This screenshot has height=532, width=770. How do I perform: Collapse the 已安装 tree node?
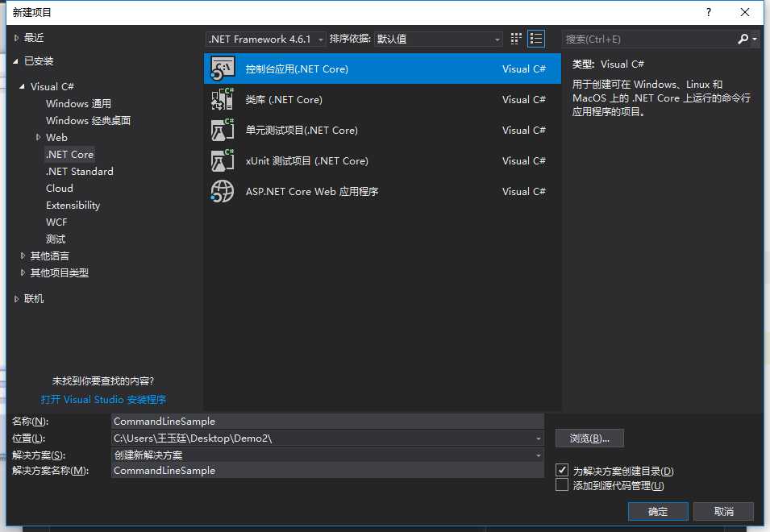(x=15, y=61)
